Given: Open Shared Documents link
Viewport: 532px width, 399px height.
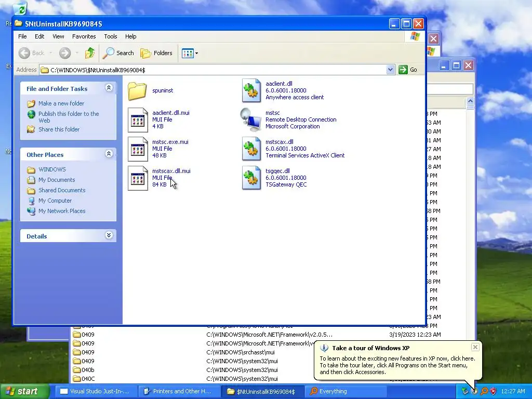Looking at the screenshot, I should [62, 190].
